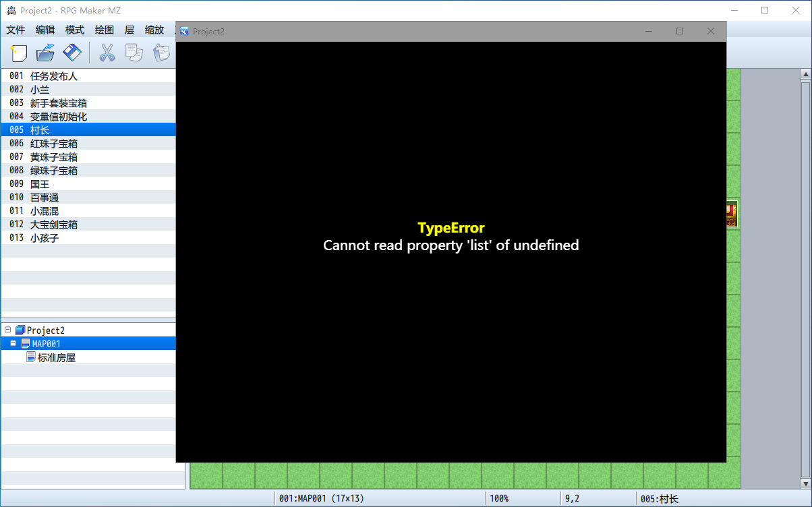Screen dimensions: 812x507
Task: Click the Paste clipboard icon
Action: pos(161,53)
